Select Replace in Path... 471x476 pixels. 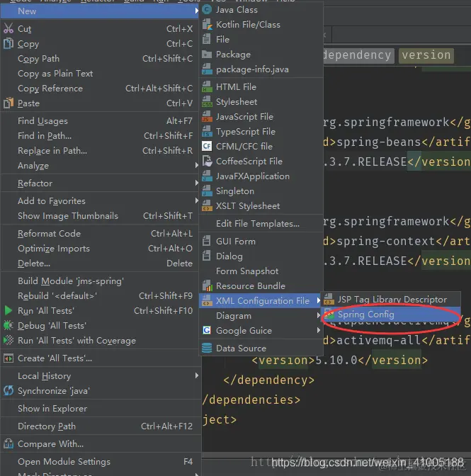coord(100,151)
